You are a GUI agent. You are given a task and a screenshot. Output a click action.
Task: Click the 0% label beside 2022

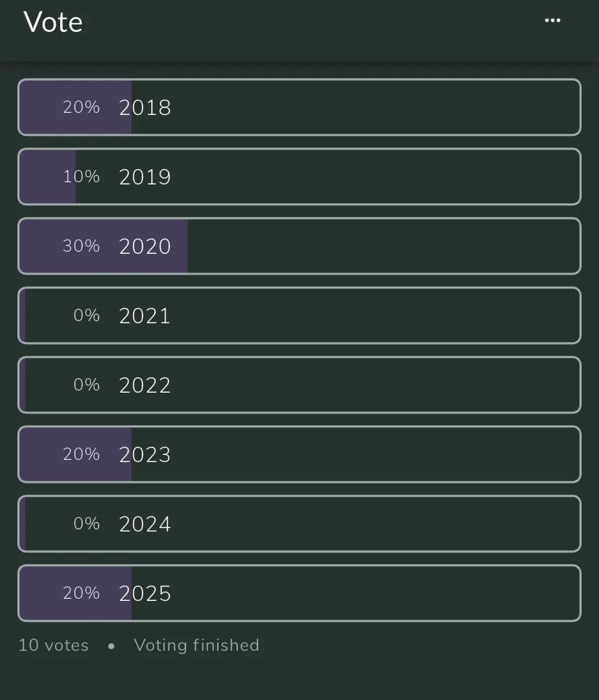pos(87,385)
